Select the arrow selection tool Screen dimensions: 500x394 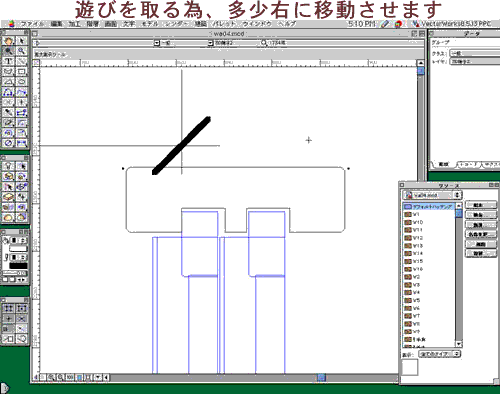pyautogui.click(x=22, y=41)
